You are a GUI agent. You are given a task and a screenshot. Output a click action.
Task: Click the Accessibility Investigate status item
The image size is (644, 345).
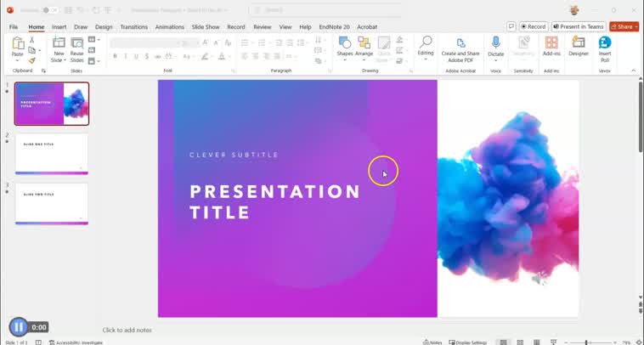click(x=76, y=342)
